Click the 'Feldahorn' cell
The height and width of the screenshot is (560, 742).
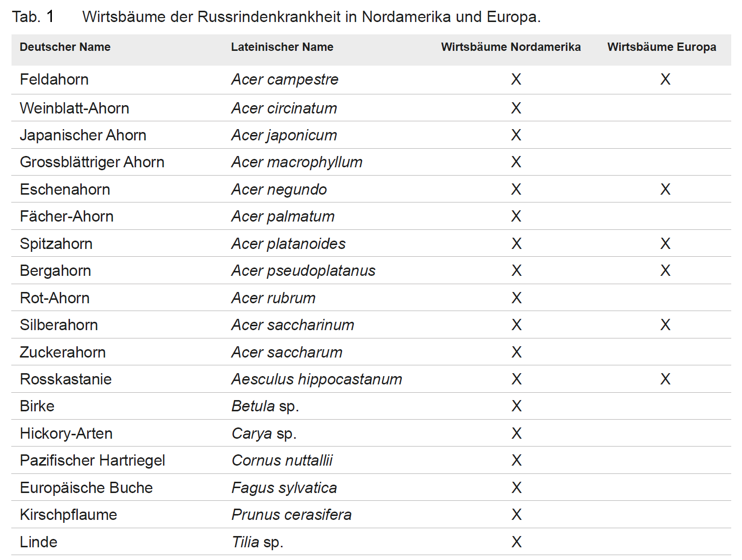click(x=54, y=79)
